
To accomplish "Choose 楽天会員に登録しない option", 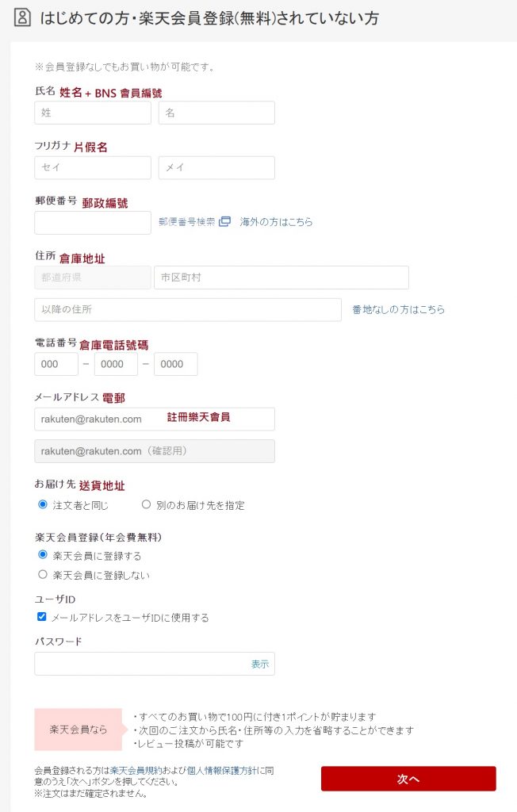I will [43, 574].
